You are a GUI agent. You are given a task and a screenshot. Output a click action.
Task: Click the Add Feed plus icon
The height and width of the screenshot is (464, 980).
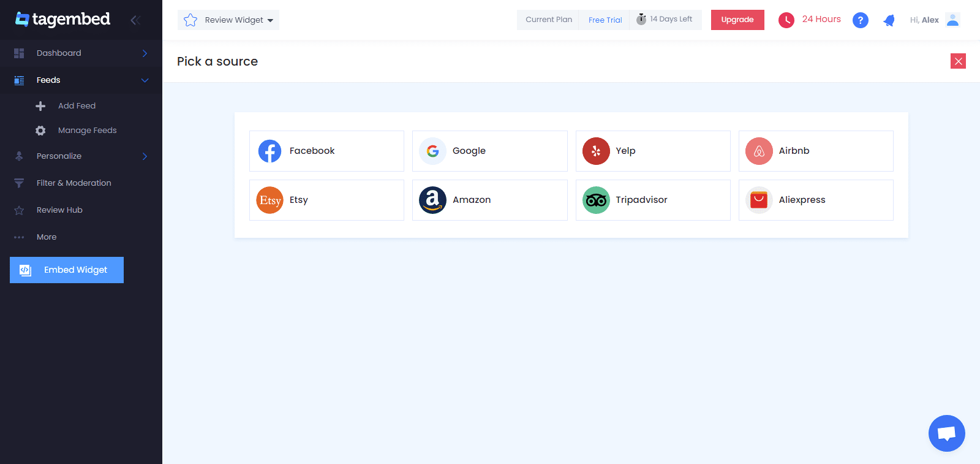point(40,106)
